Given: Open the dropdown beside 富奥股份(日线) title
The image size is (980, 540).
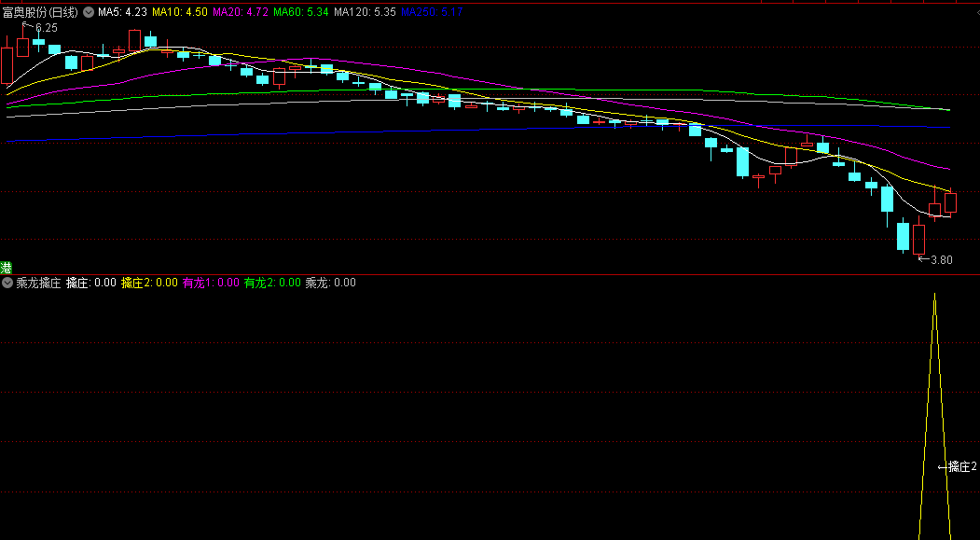Looking at the screenshot, I should tap(89, 11).
